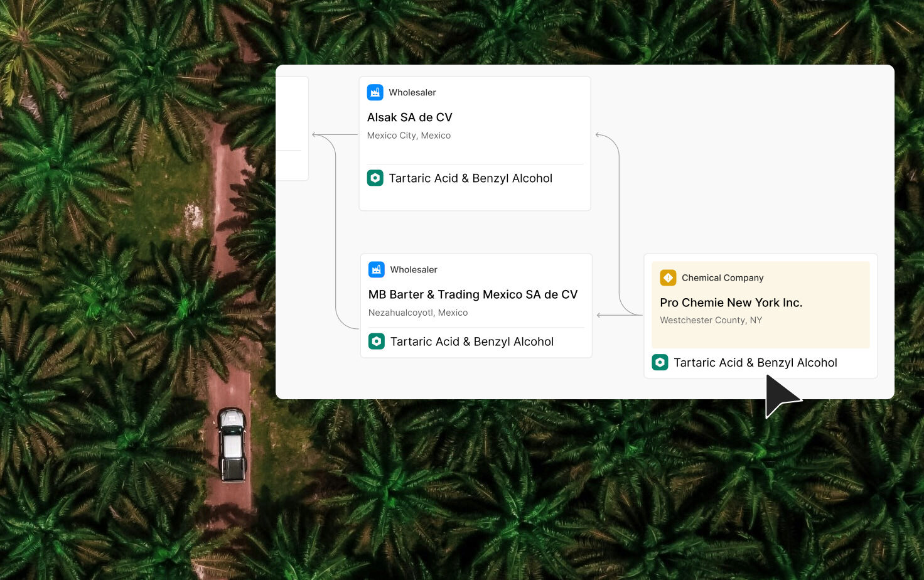Image resolution: width=924 pixels, height=580 pixels.
Task: Click green product icon on Alsak SA de CV card
Action: point(375,178)
